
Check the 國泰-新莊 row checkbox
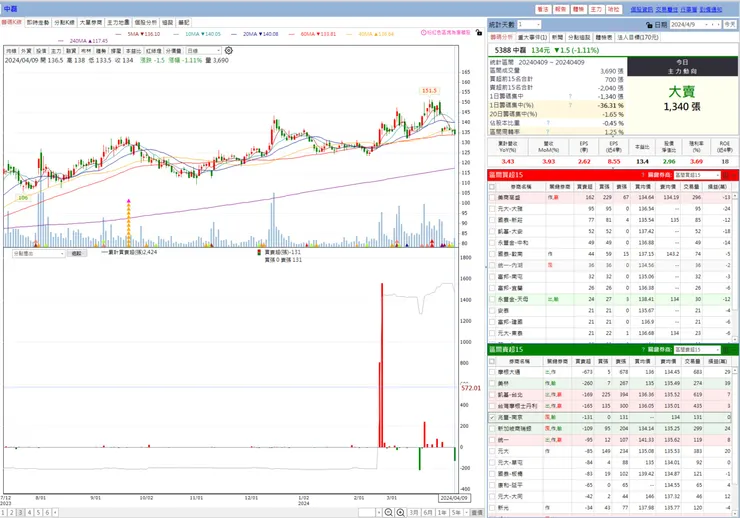pyautogui.click(x=492, y=220)
